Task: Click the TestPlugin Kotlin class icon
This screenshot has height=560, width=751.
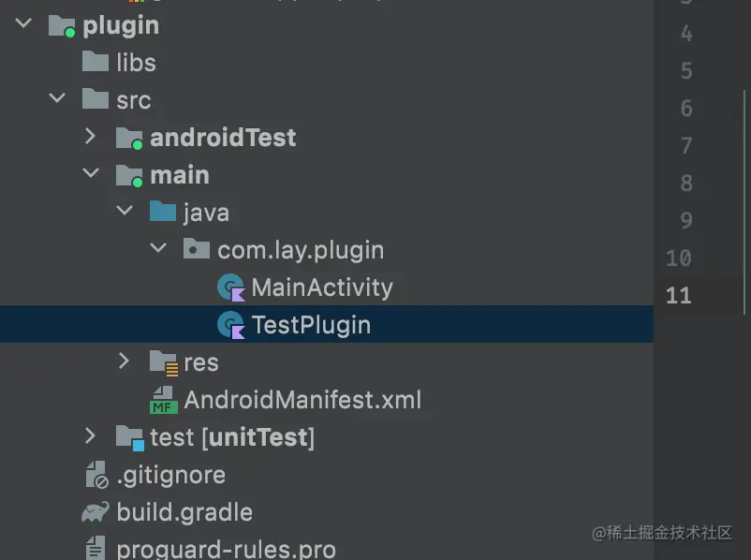Action: (230, 325)
